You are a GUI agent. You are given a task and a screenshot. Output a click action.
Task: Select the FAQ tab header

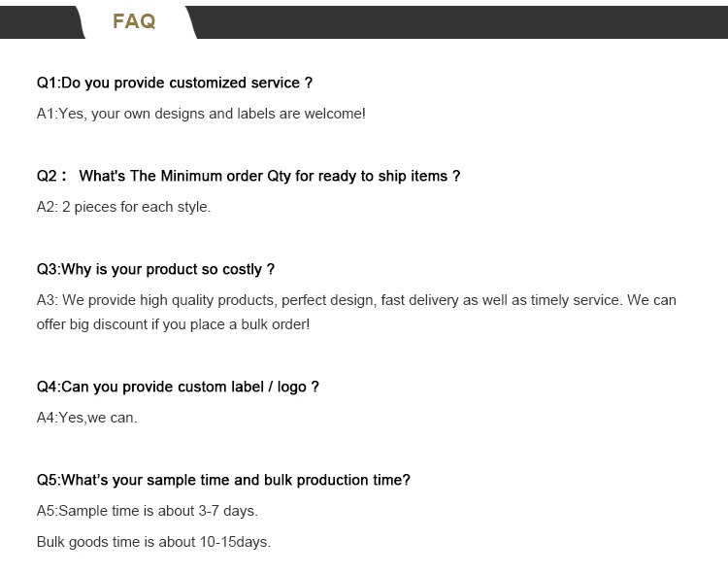click(134, 21)
